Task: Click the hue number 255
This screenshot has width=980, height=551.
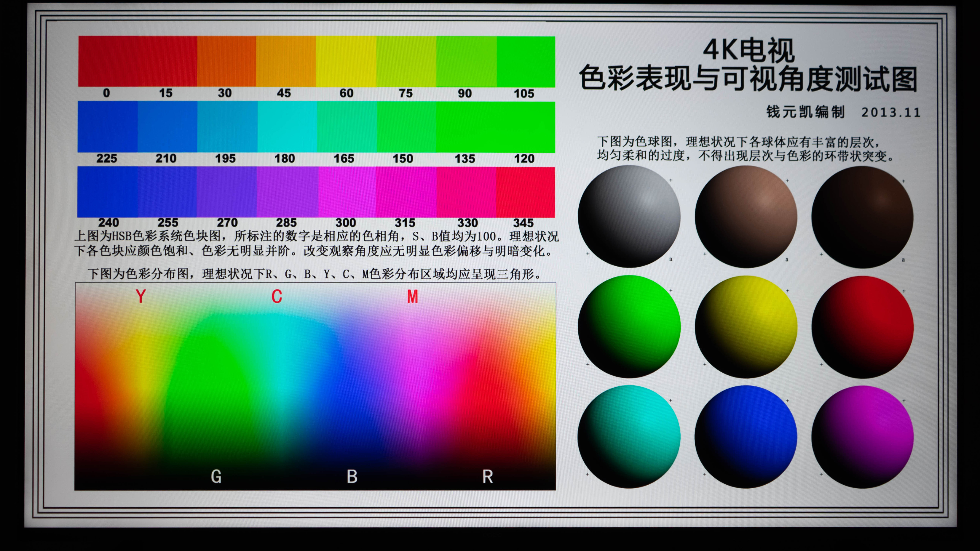Action: coord(168,223)
